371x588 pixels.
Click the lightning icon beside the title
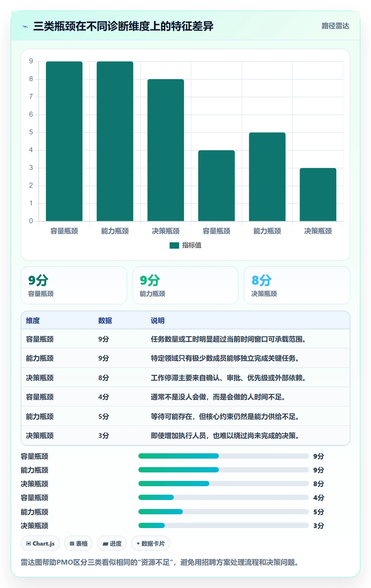pos(25,27)
